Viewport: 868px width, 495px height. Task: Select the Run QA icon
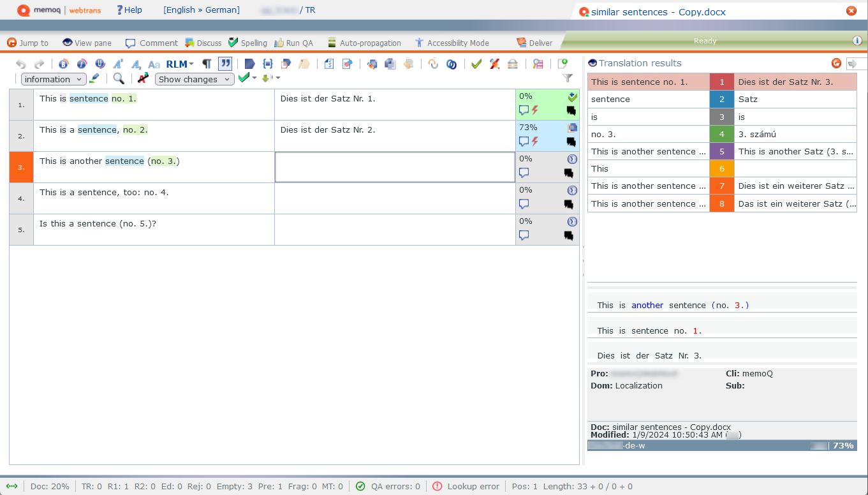click(293, 43)
